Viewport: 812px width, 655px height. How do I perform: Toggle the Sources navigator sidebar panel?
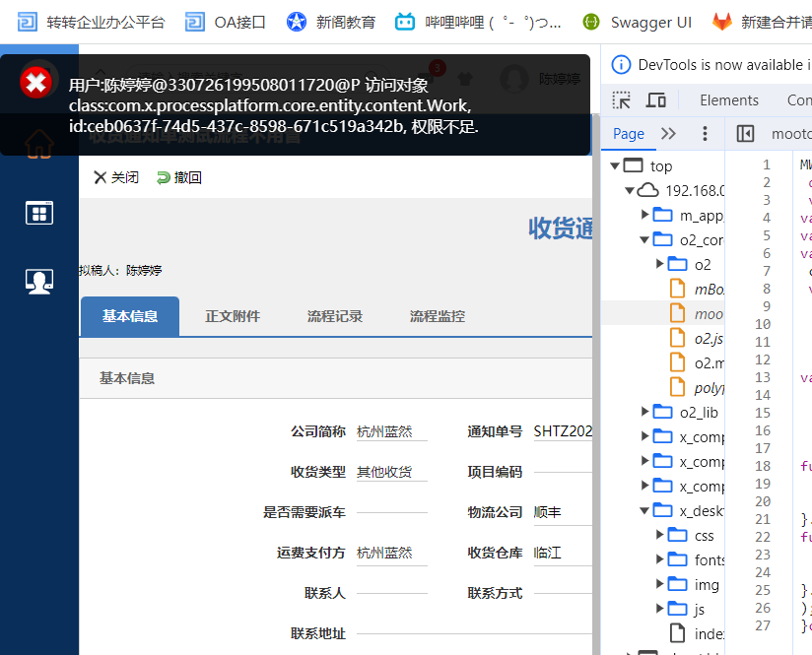coord(745,134)
